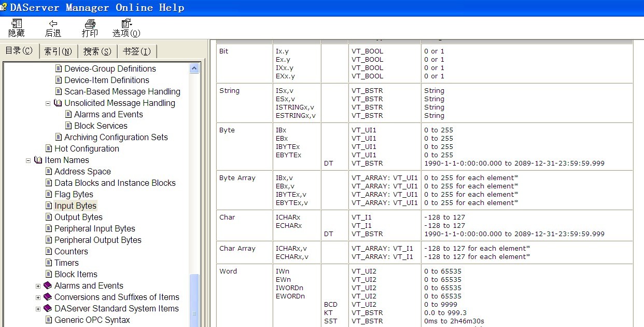Switch to the 书签 (Bookmarks) tab
644x327 pixels.
[137, 51]
